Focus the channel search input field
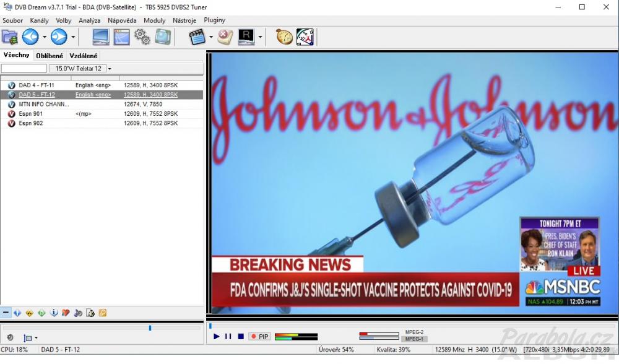The height and width of the screenshot is (364, 619). point(24,68)
